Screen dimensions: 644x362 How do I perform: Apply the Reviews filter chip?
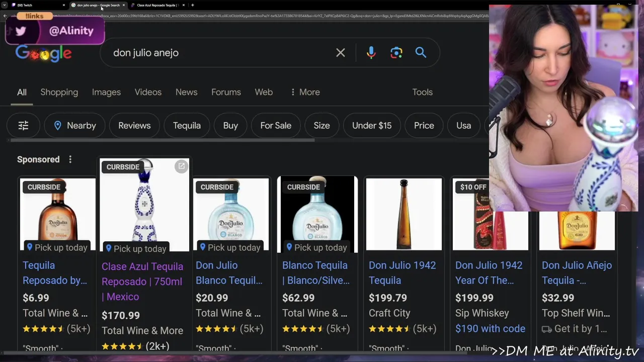[134, 126]
